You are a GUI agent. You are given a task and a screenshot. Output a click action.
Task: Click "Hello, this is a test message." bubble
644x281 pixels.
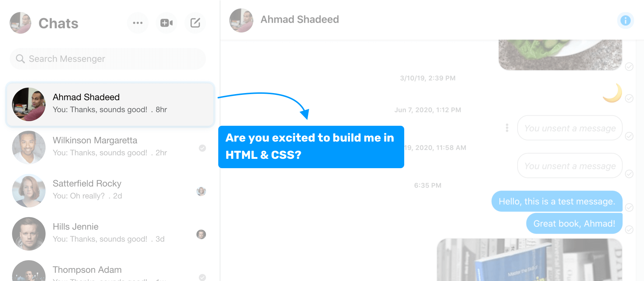556,201
